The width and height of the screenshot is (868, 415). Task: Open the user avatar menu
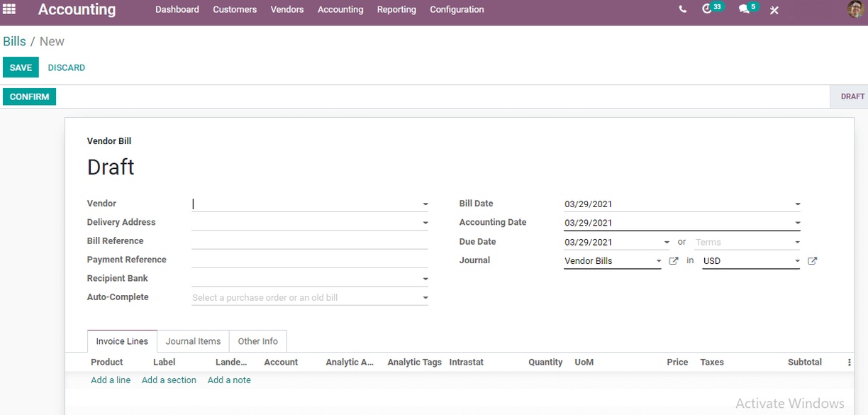pyautogui.click(x=855, y=9)
